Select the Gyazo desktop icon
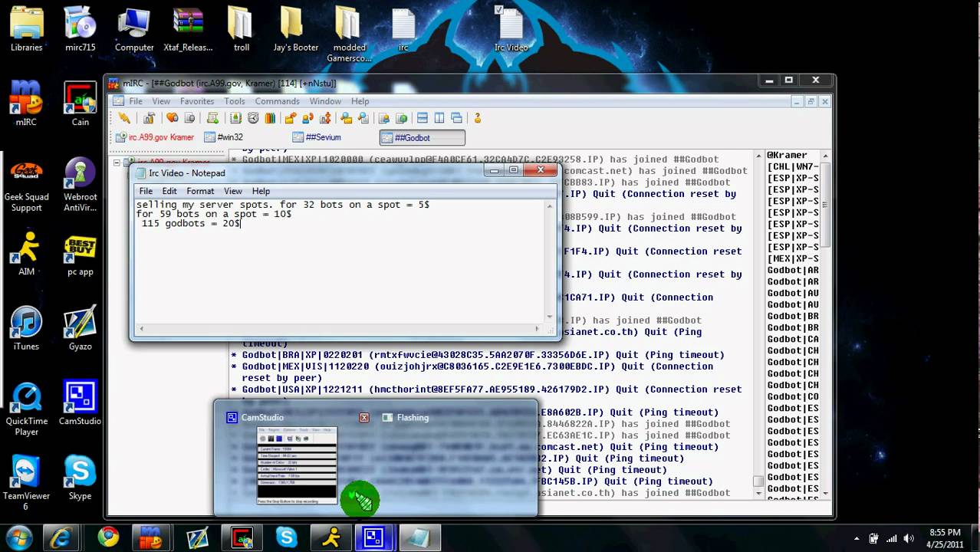This screenshot has height=552, width=980. point(80,327)
